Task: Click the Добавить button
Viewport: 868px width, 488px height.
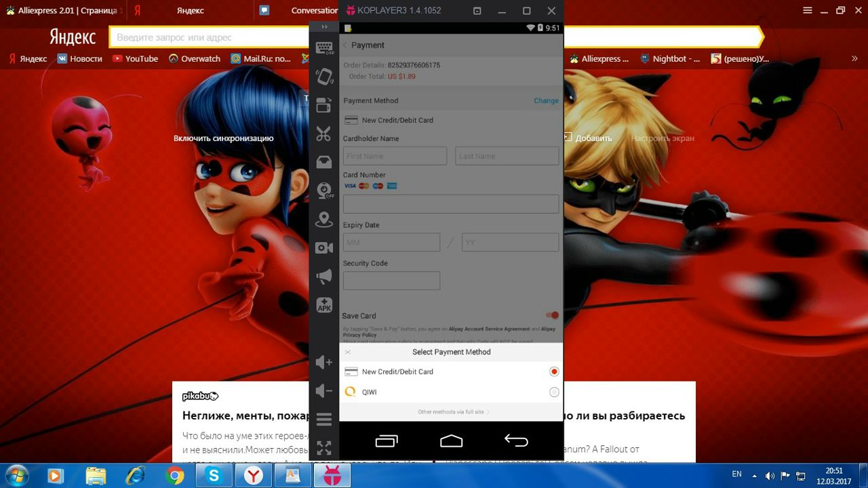Action: pyautogui.click(x=587, y=138)
